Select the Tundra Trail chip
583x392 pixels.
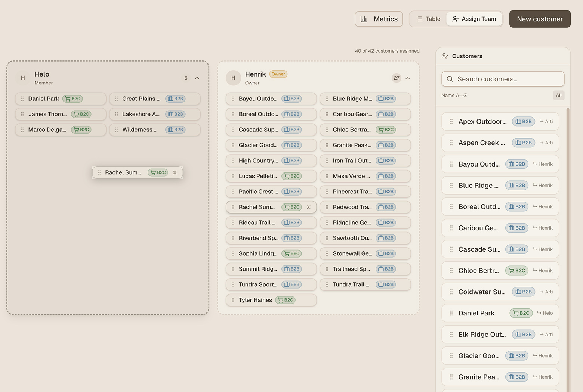(x=365, y=285)
